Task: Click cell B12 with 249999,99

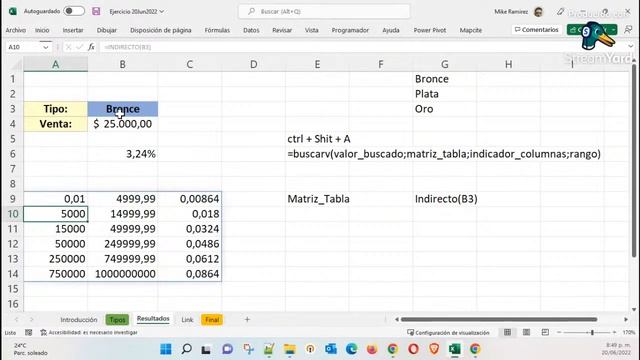Action: pos(123,244)
